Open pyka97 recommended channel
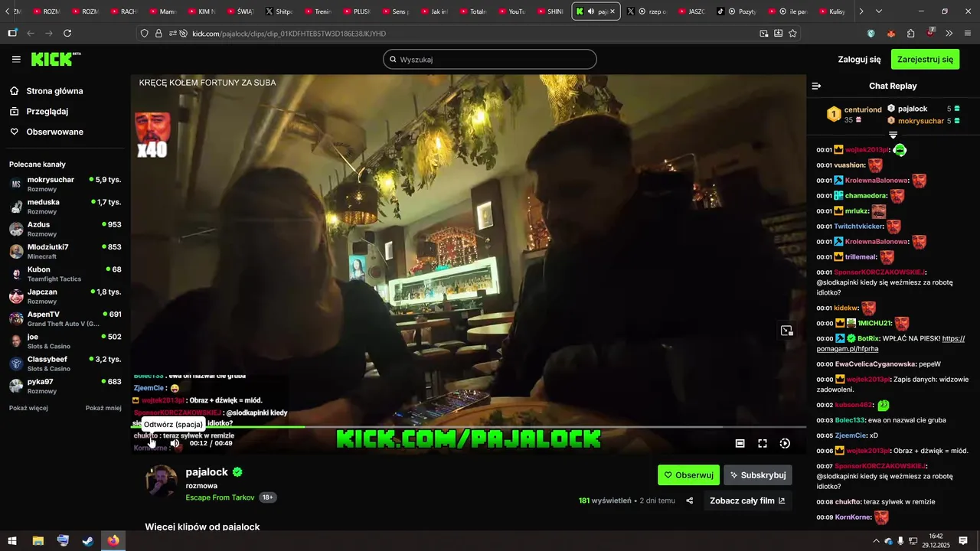Screen dimensions: 980x551 tap(65, 386)
